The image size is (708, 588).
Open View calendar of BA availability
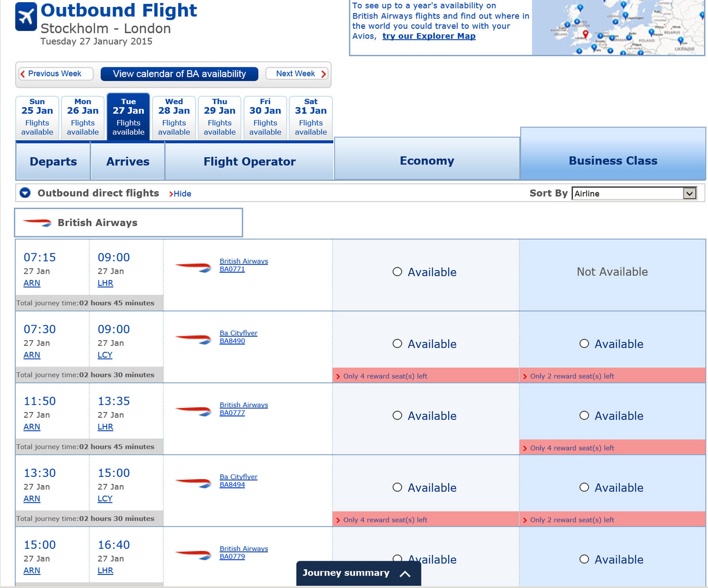click(179, 74)
